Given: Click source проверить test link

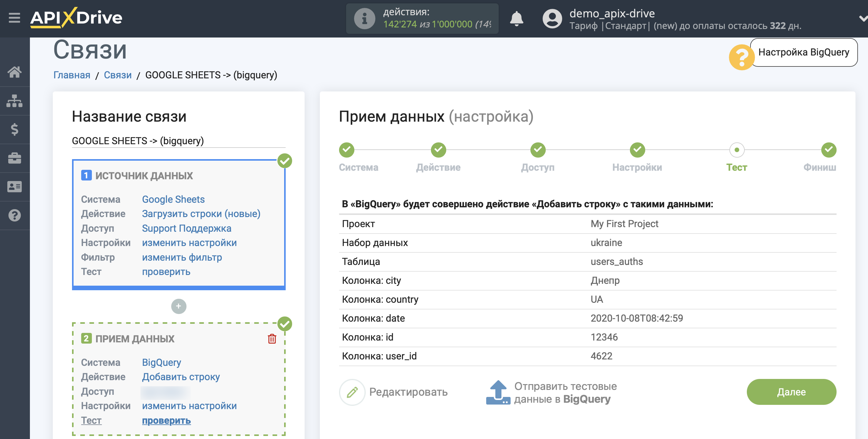Looking at the screenshot, I should point(166,272).
